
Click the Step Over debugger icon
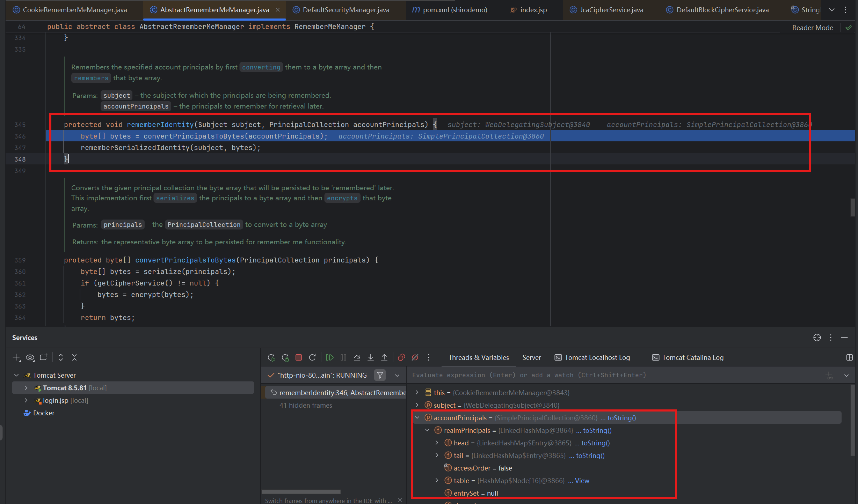(x=357, y=357)
